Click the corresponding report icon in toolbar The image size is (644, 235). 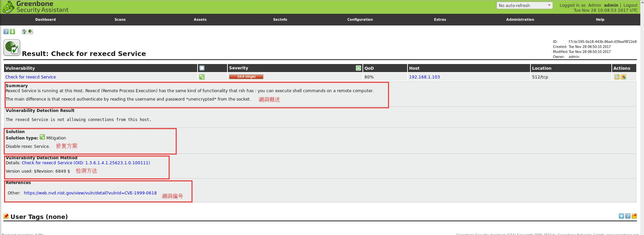pyautogui.click(x=31, y=32)
